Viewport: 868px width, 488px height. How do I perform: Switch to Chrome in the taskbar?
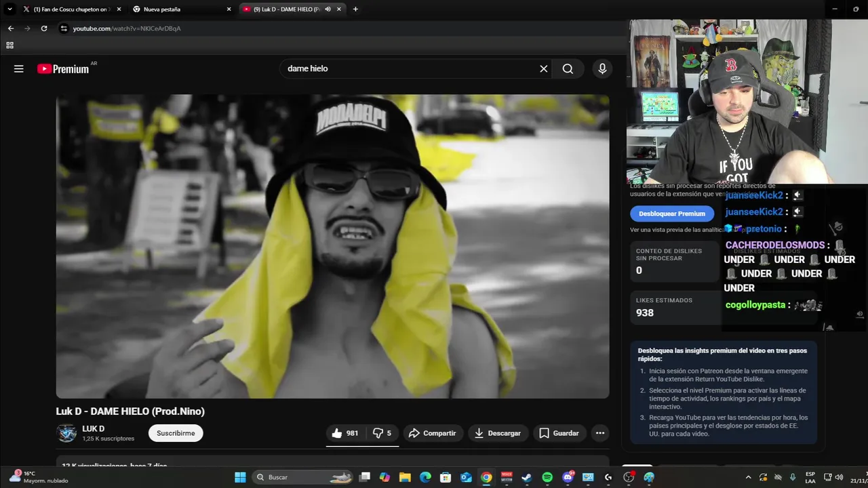coord(486,477)
